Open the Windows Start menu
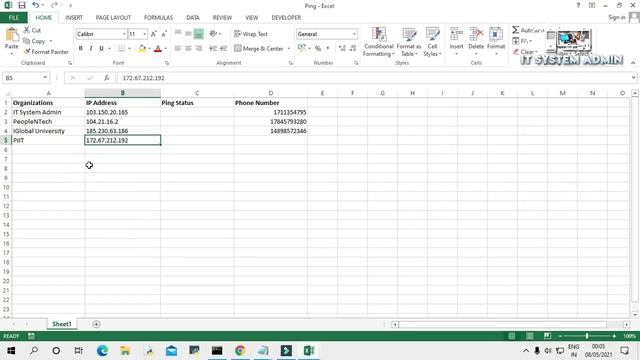The width and height of the screenshot is (640, 360). (x=11, y=351)
